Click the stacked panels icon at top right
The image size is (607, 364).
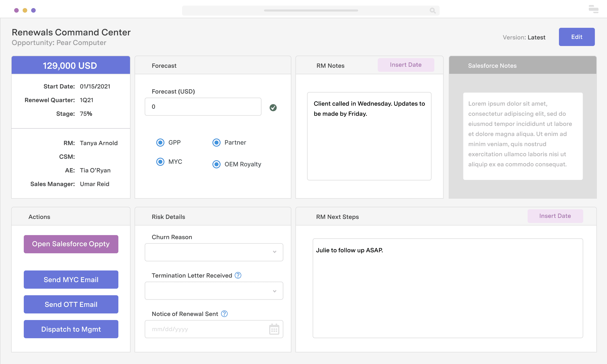click(x=593, y=9)
